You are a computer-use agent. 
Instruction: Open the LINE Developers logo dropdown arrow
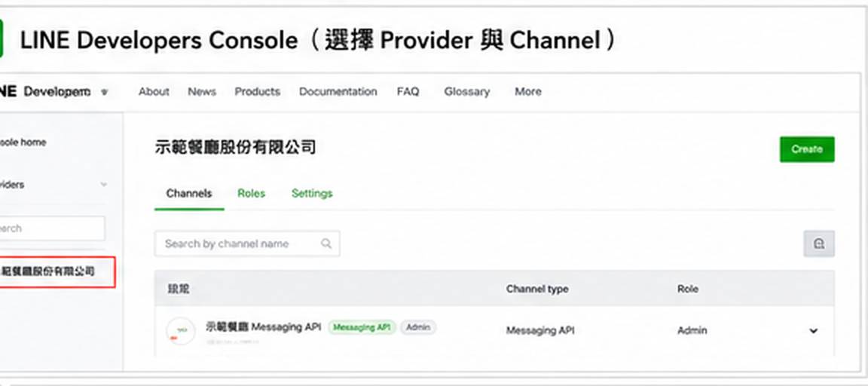point(104,93)
